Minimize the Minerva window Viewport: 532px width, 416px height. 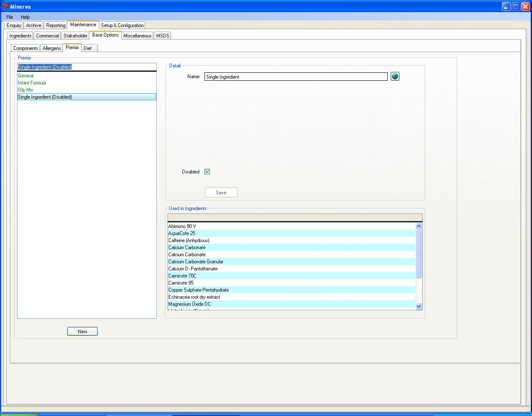click(506, 7)
